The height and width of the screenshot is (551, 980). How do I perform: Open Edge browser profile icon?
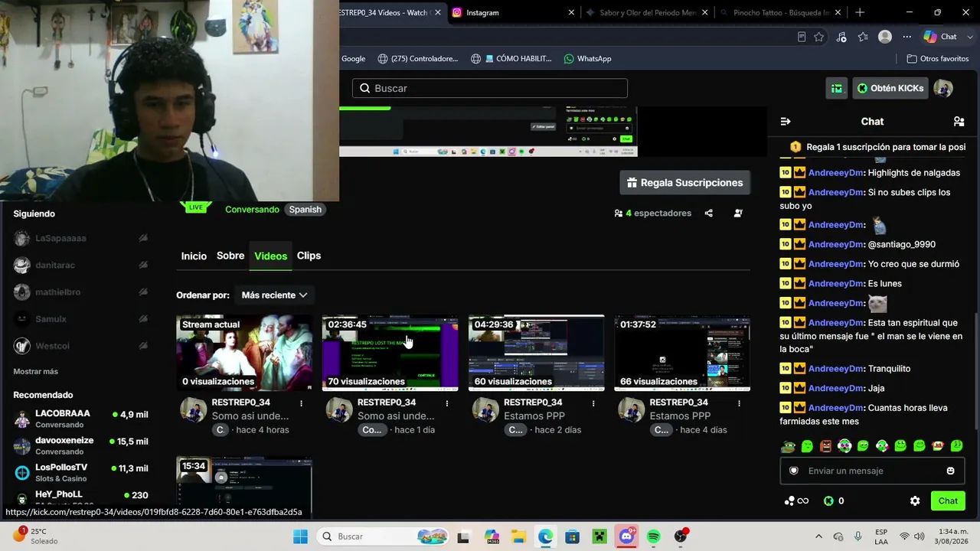point(885,37)
